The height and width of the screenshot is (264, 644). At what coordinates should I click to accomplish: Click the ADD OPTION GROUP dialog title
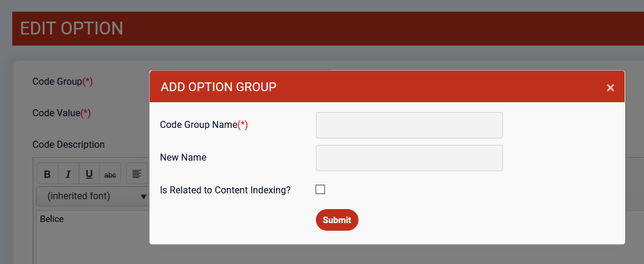tap(218, 87)
